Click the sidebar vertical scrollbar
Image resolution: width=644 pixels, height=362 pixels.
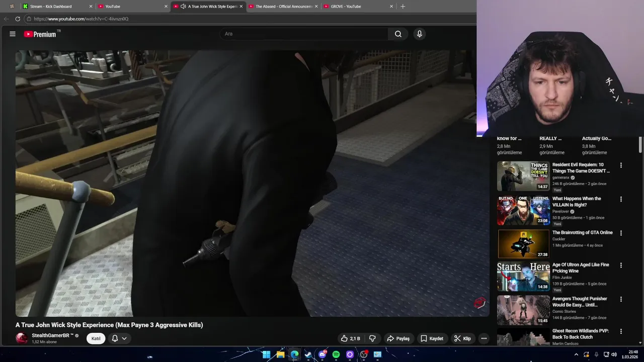(640, 144)
